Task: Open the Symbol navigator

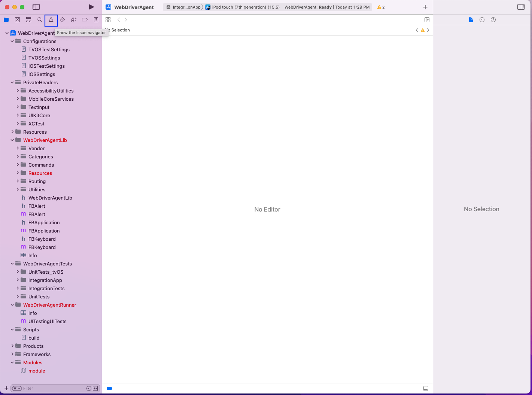Action: point(28,20)
